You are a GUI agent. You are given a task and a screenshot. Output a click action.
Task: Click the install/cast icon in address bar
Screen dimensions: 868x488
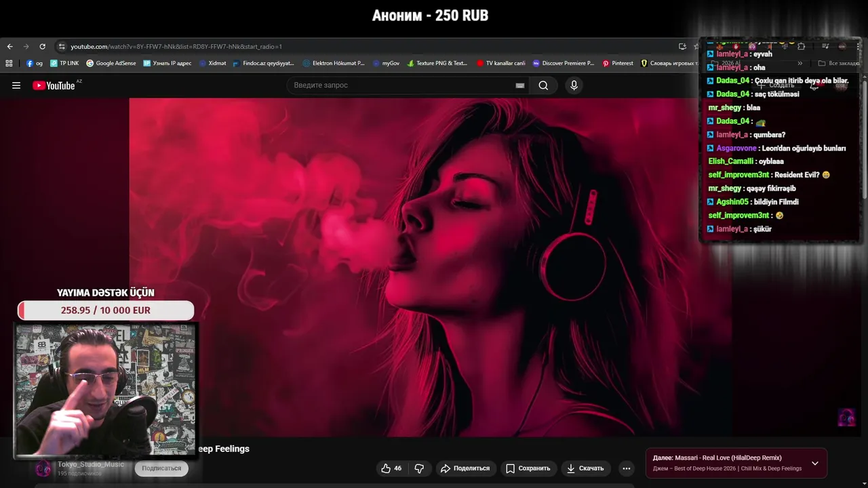click(682, 47)
